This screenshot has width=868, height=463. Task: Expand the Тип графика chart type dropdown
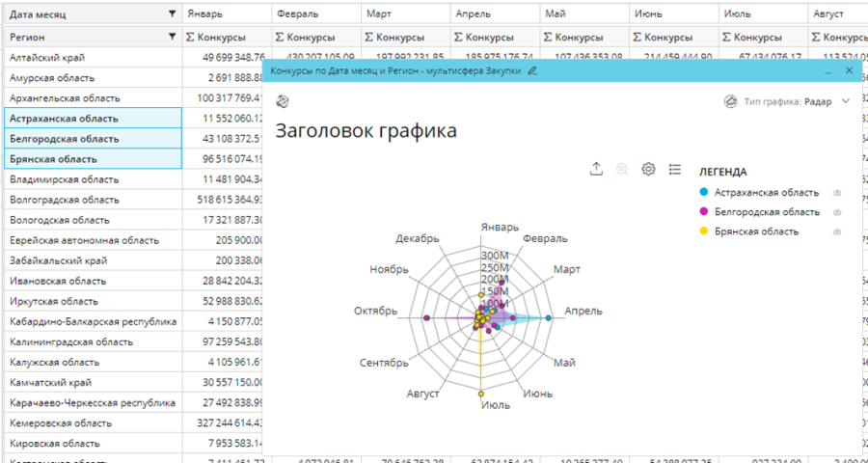846,101
